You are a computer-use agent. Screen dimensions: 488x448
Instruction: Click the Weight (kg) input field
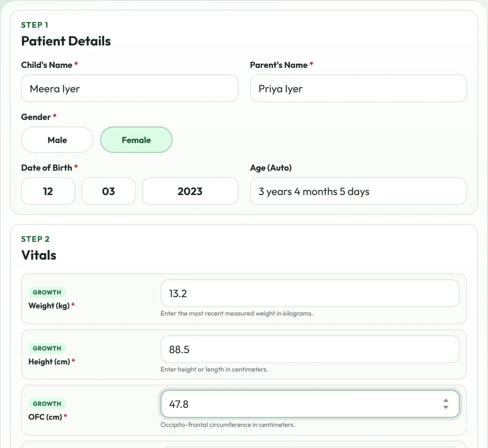(x=310, y=293)
